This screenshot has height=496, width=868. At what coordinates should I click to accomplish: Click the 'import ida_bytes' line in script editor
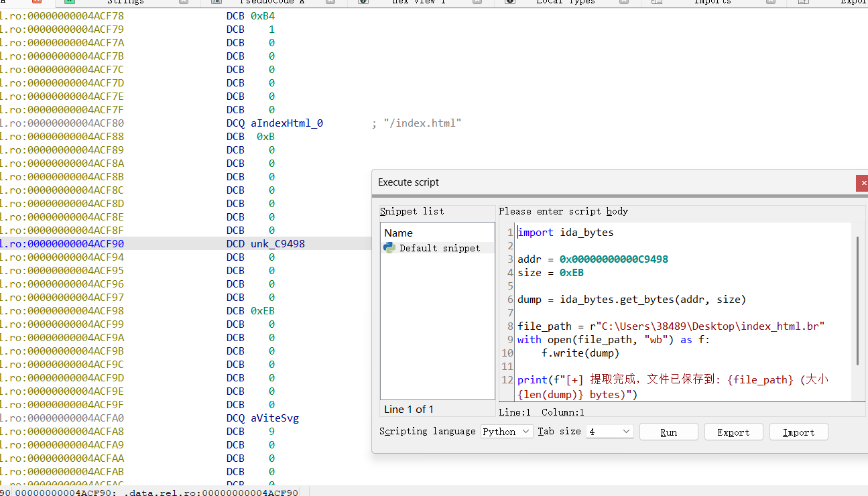tap(566, 233)
